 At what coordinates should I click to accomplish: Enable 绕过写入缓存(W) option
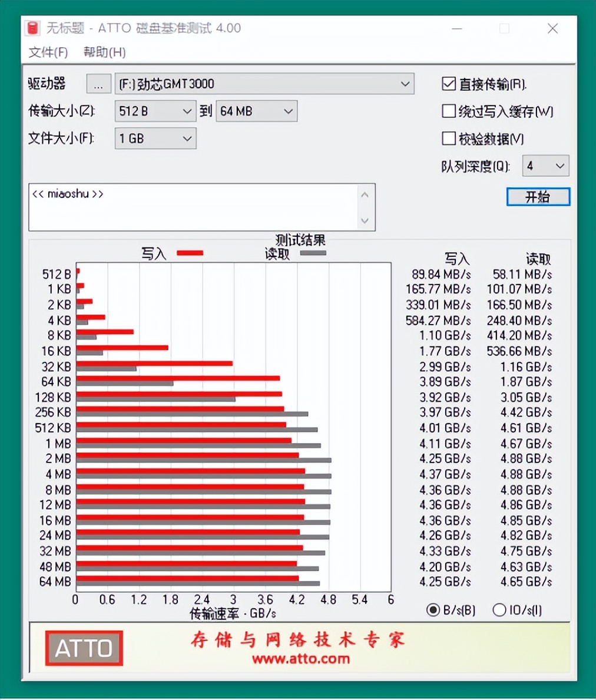449,111
